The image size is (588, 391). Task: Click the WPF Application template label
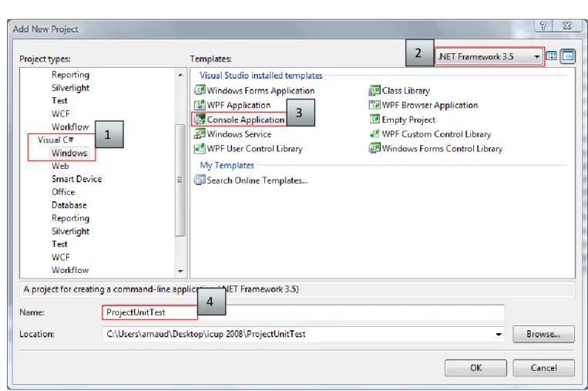238,105
